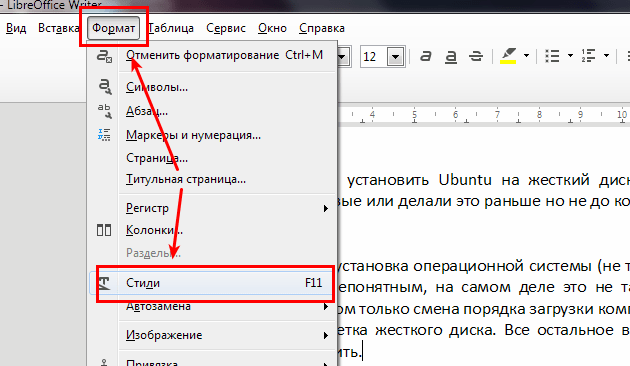This screenshot has height=366, width=630.
Task: Open numbered list style dropdown
Action: 606,56
